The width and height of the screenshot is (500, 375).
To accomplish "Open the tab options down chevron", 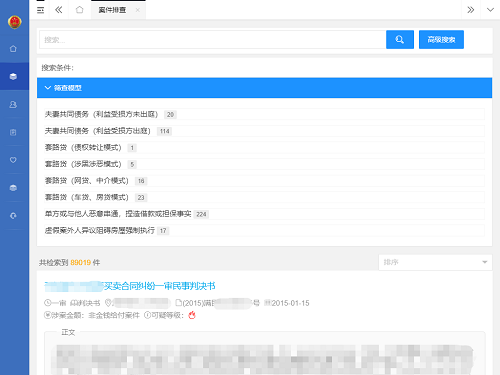I will point(490,10).
